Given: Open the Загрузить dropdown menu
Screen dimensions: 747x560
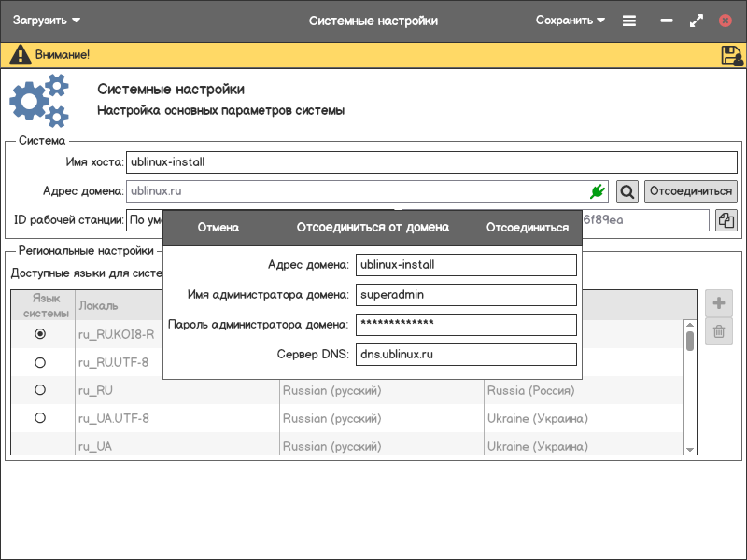Looking at the screenshot, I should click(47, 21).
